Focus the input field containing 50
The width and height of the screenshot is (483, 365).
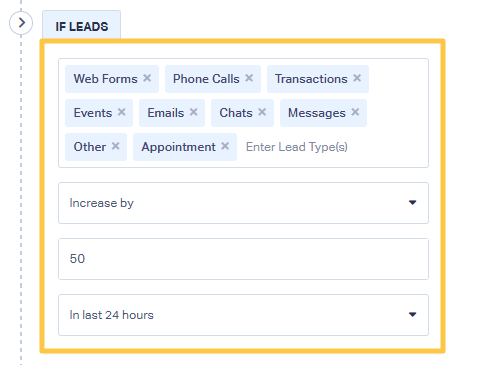(243, 259)
